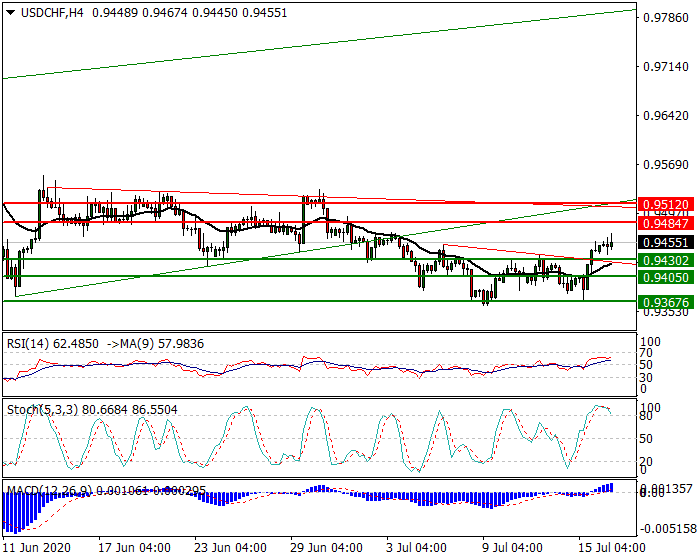Click the 0.93676 green price label

pyautogui.click(x=666, y=303)
